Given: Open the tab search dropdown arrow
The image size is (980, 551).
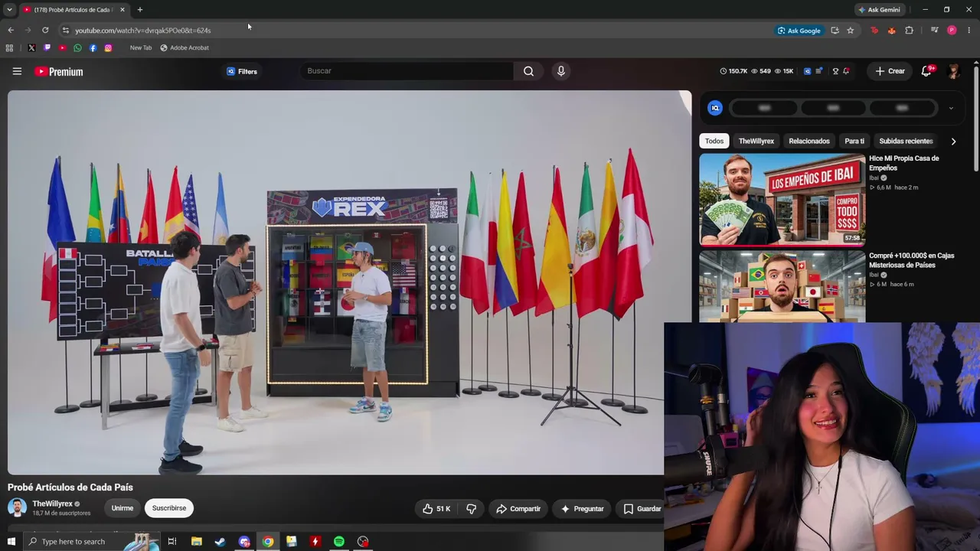Looking at the screenshot, I should coord(9,10).
